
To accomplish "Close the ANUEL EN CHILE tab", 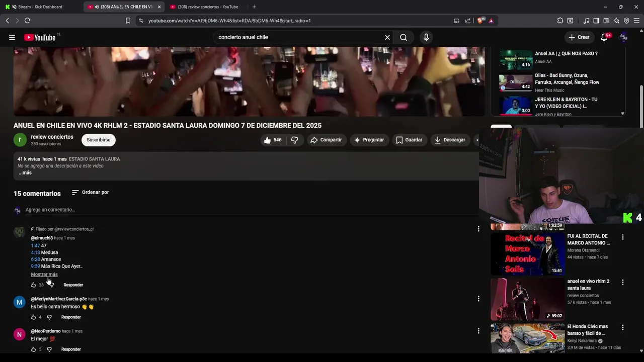I will (x=159, y=7).
